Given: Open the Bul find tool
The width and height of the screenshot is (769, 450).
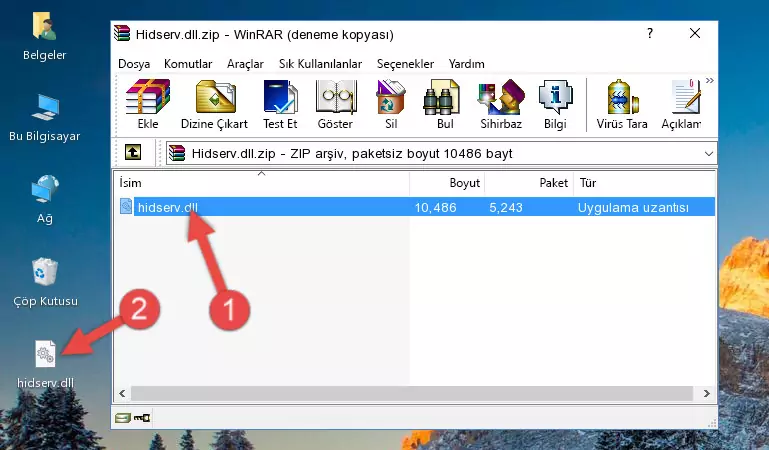Looking at the screenshot, I should pyautogui.click(x=445, y=104).
